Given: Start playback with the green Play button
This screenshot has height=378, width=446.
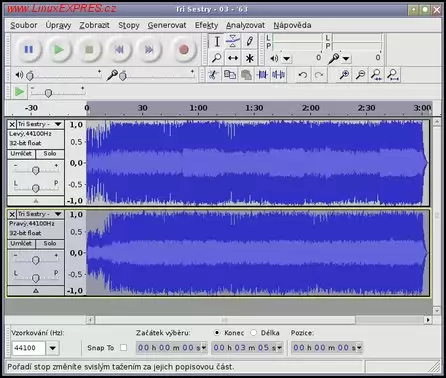Looking at the screenshot, I should pyautogui.click(x=59, y=50).
